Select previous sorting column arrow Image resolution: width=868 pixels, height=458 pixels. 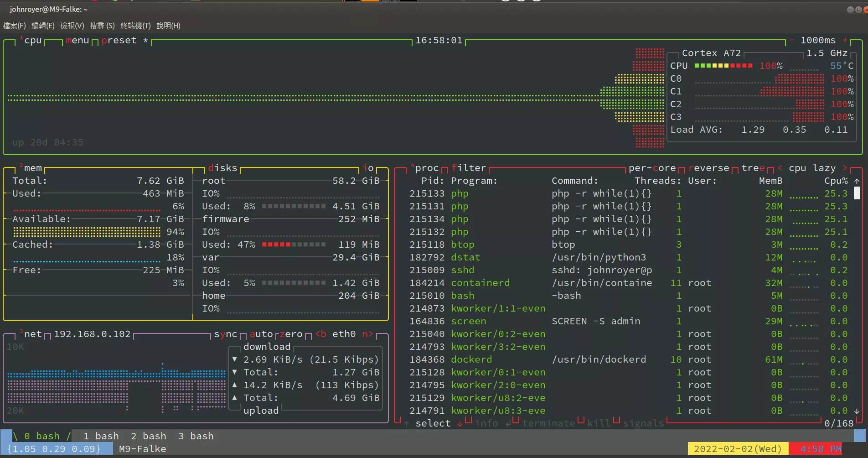coord(780,168)
